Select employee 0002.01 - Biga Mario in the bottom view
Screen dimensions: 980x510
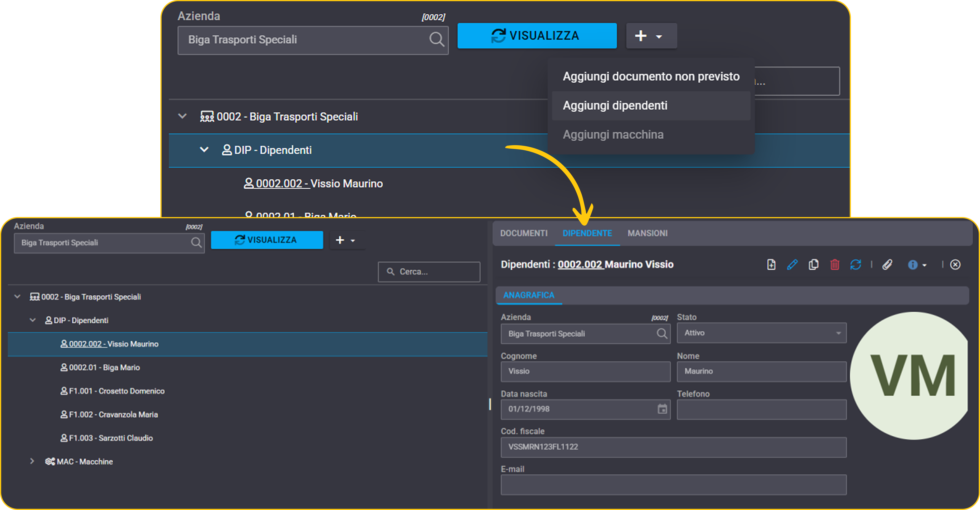[100, 368]
